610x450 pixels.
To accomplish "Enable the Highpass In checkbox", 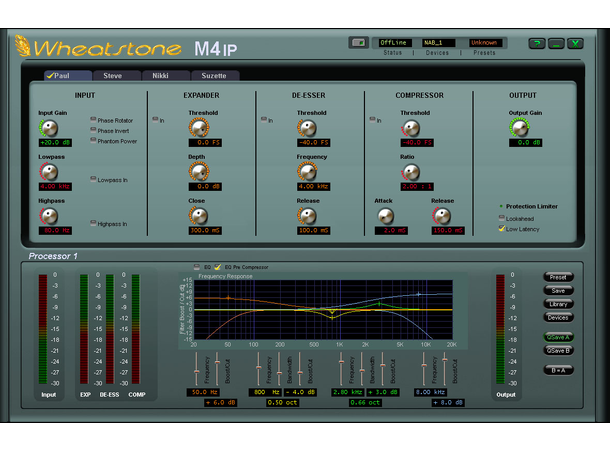I will tap(93, 223).
